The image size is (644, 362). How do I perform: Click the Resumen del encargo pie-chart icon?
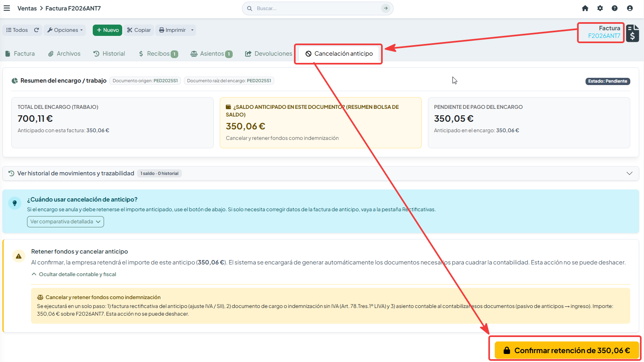click(x=15, y=81)
